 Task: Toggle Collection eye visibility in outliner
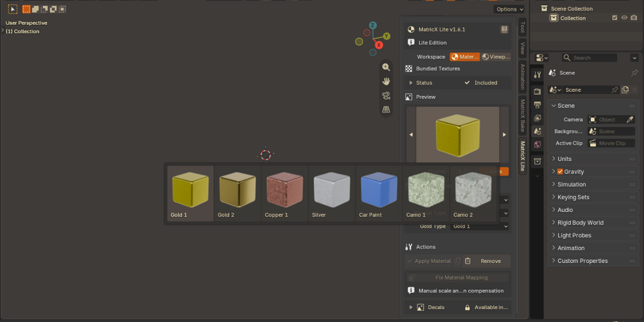tap(624, 18)
